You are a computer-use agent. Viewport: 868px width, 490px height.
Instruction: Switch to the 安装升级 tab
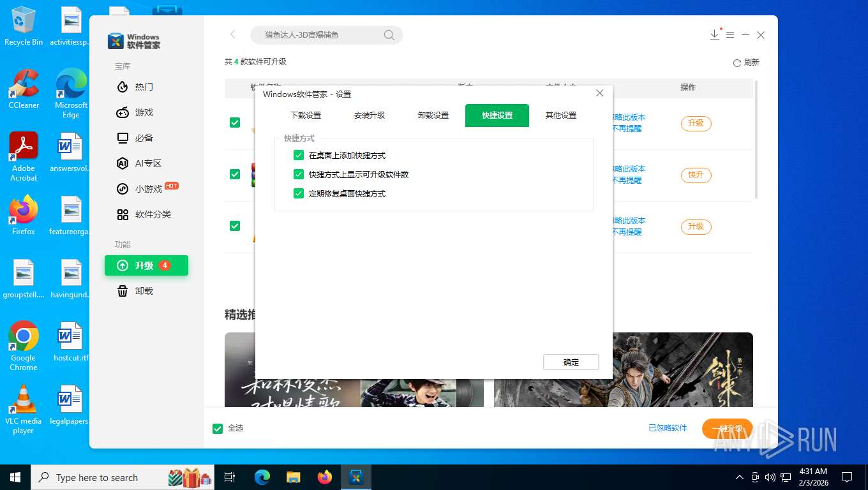coord(370,115)
